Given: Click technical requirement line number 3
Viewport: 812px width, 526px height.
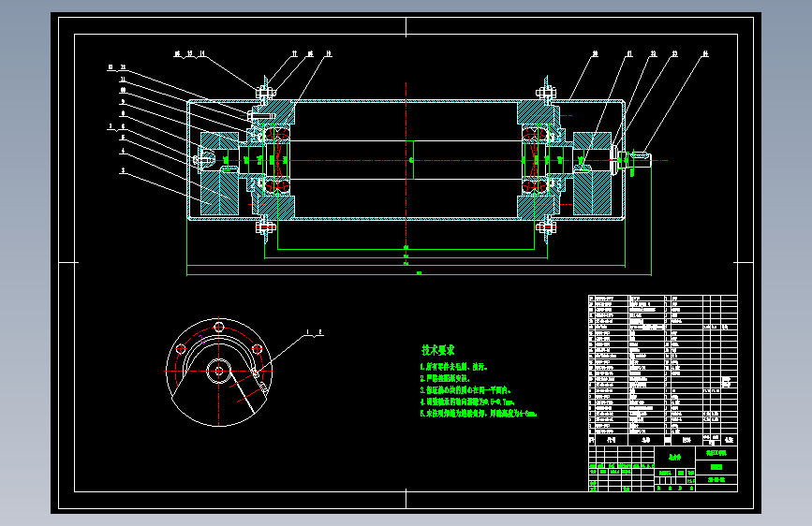Looking at the screenshot, I should tap(465, 390).
